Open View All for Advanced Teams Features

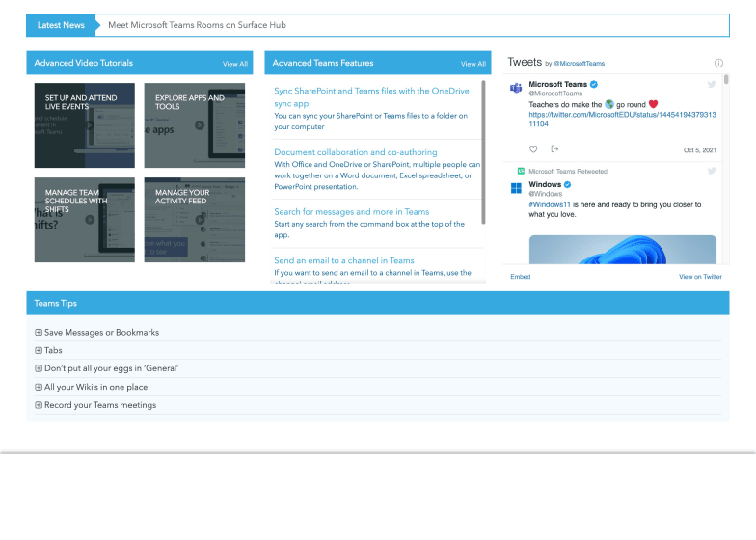click(x=472, y=64)
